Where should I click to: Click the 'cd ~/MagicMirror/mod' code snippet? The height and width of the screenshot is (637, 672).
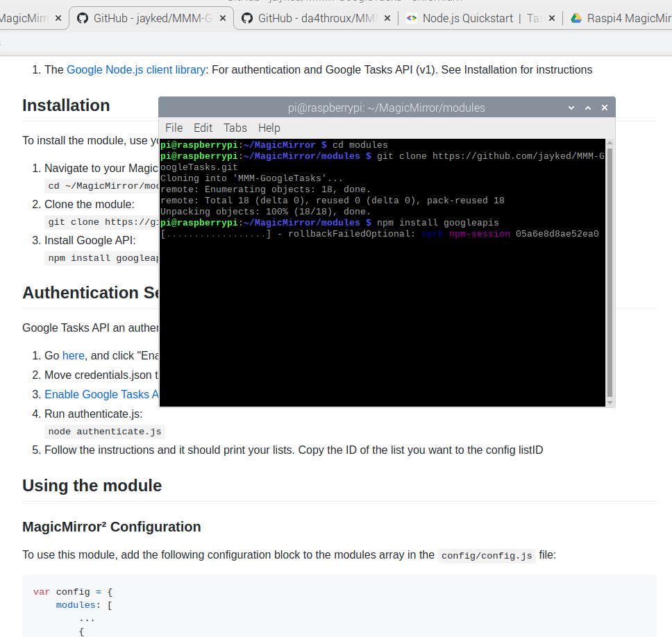102,187
